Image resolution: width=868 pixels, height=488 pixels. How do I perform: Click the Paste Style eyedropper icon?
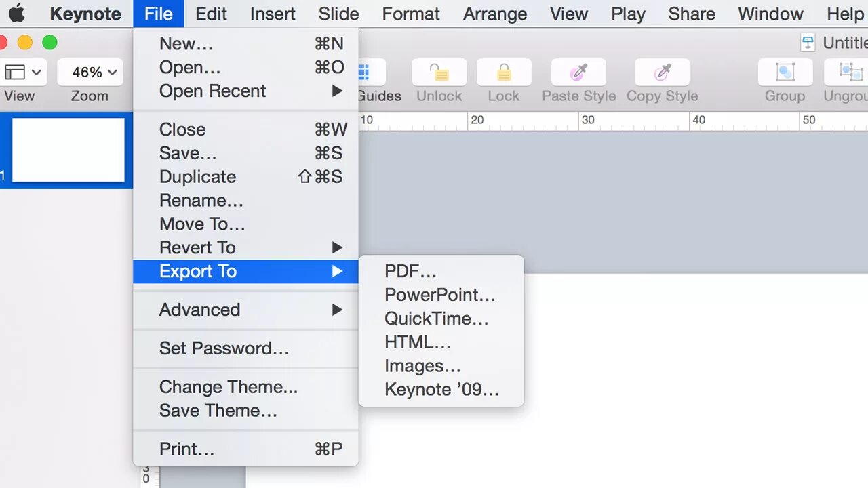578,72
